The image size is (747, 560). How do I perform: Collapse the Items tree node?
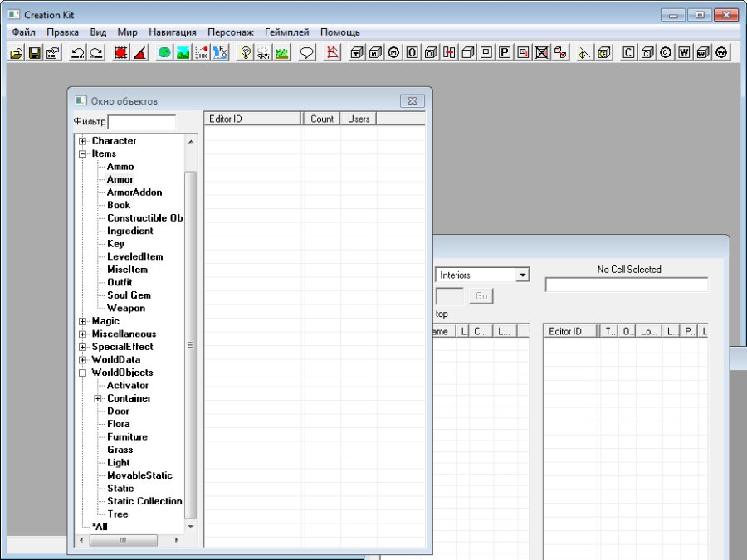point(83,153)
